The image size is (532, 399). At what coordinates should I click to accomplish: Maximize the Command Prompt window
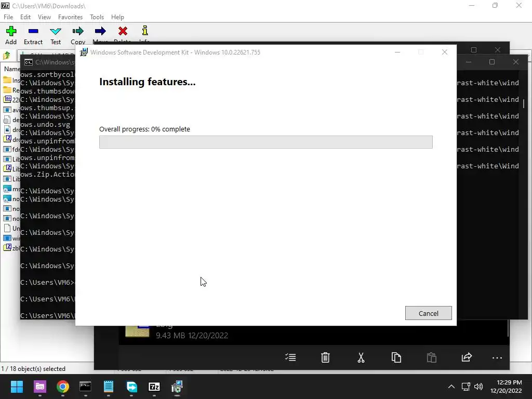(492, 62)
